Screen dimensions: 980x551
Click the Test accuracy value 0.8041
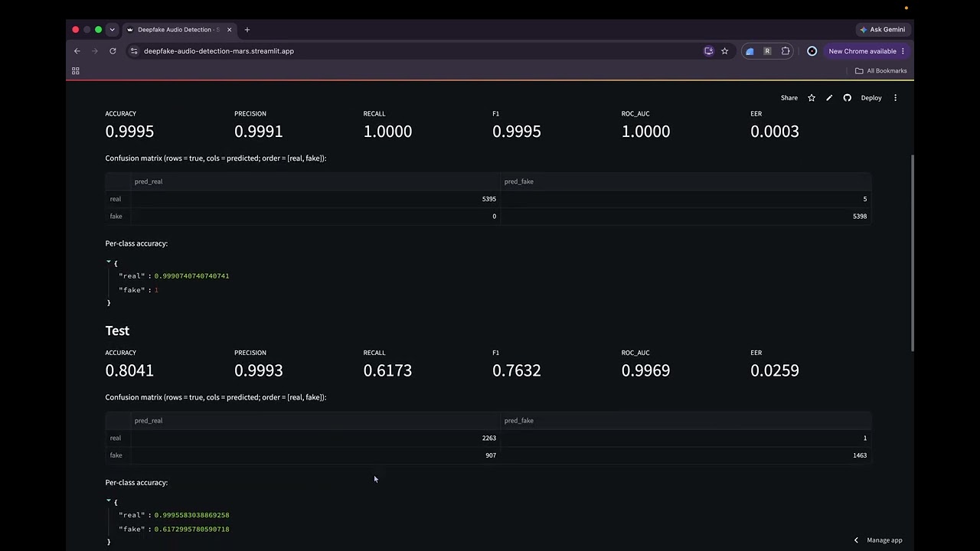tap(129, 370)
